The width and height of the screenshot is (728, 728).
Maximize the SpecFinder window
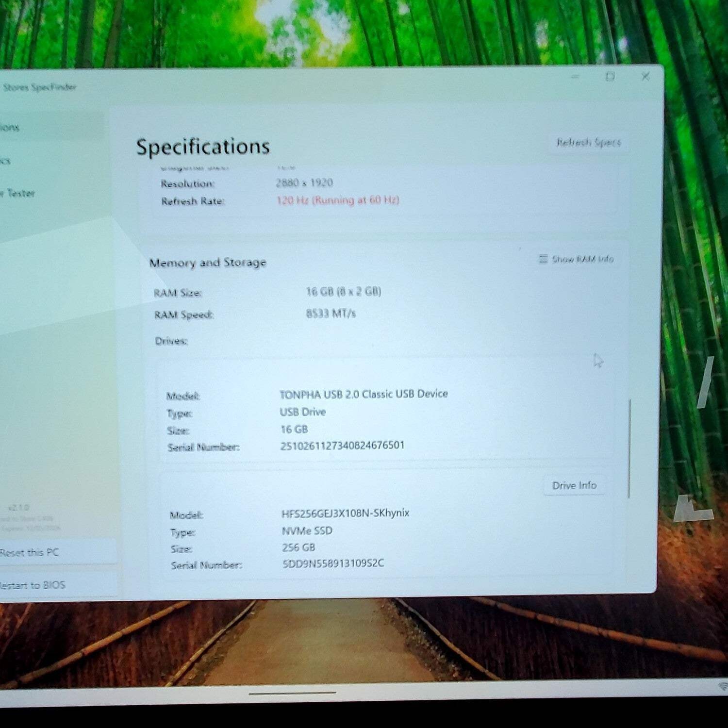[610, 76]
